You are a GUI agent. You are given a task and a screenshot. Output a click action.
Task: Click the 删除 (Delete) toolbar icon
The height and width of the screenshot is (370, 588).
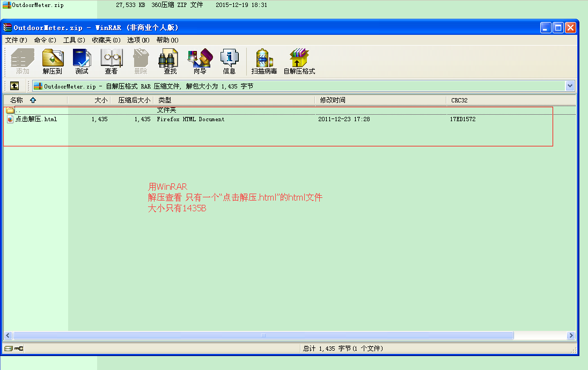click(141, 62)
